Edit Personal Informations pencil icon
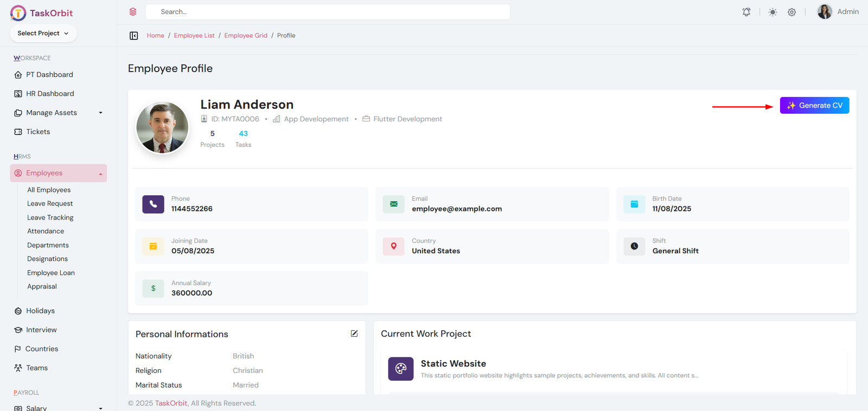Image resolution: width=868 pixels, height=411 pixels. tap(354, 333)
